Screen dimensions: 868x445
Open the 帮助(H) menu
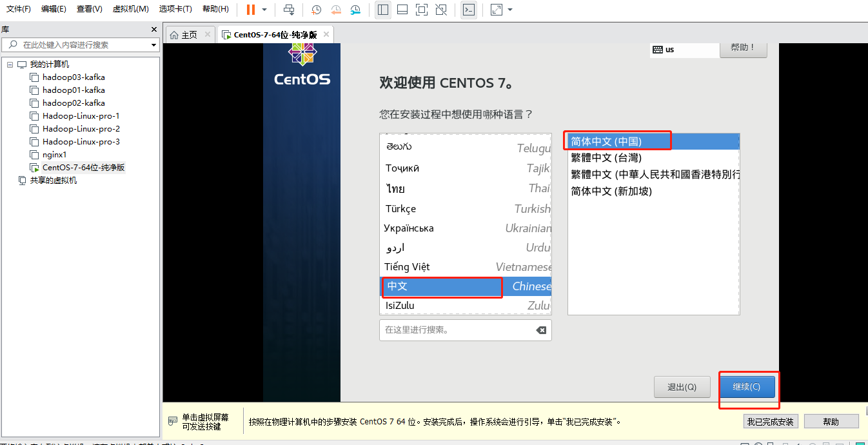[x=215, y=9]
